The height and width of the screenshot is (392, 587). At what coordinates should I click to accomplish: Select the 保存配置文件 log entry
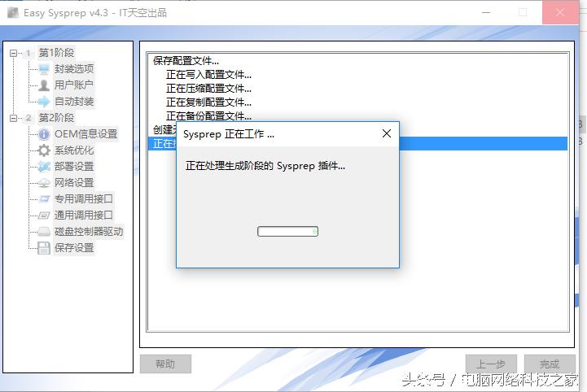(x=186, y=61)
